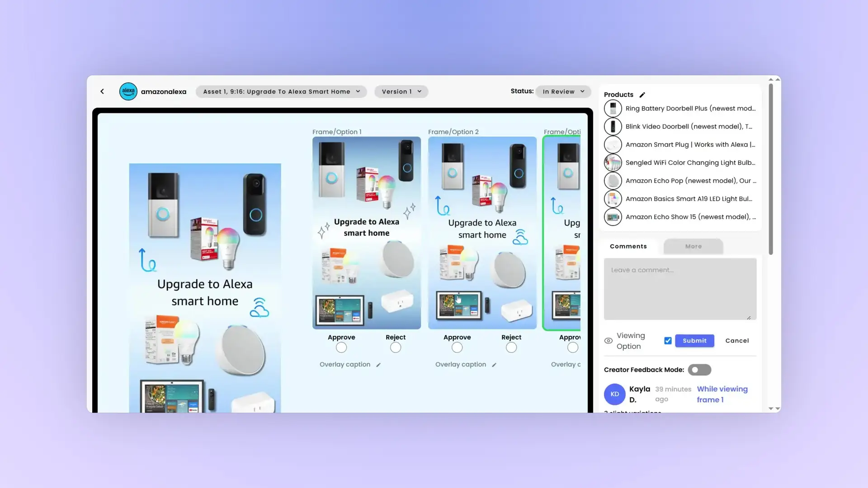Select Approve for Frame/Option 1
This screenshot has height=488, width=868.
click(x=341, y=347)
